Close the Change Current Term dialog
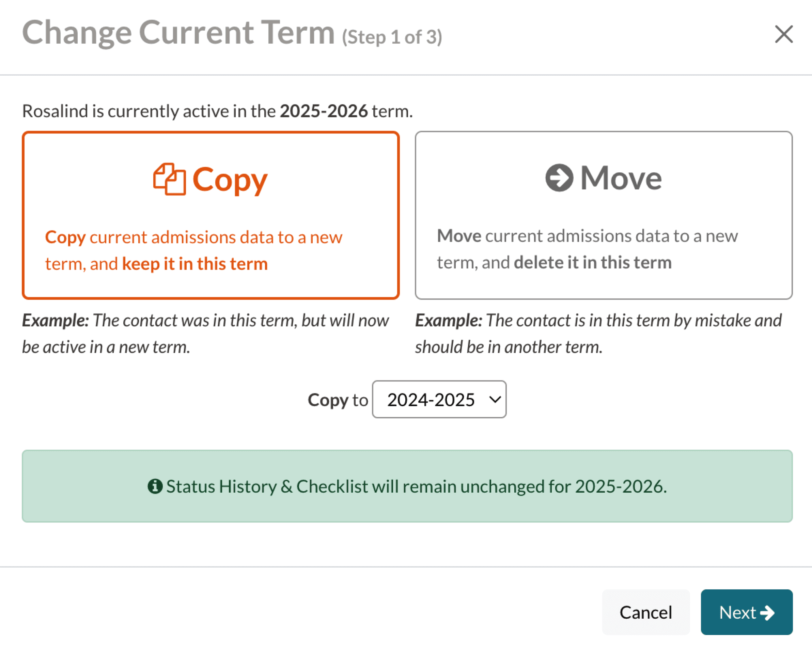812x650 pixels. click(784, 34)
